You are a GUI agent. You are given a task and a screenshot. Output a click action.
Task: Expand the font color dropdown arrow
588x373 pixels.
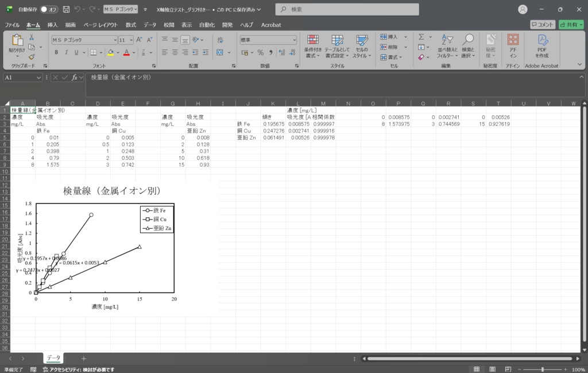tap(134, 52)
